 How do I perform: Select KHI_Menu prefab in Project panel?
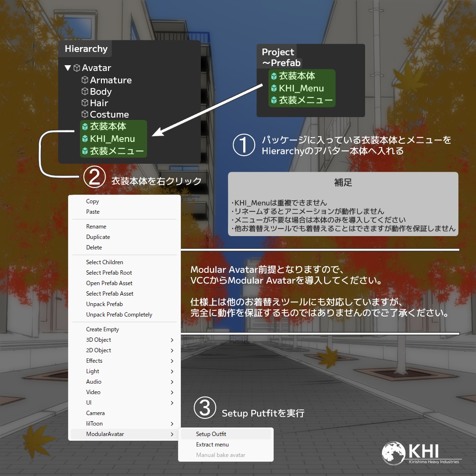point(302,89)
